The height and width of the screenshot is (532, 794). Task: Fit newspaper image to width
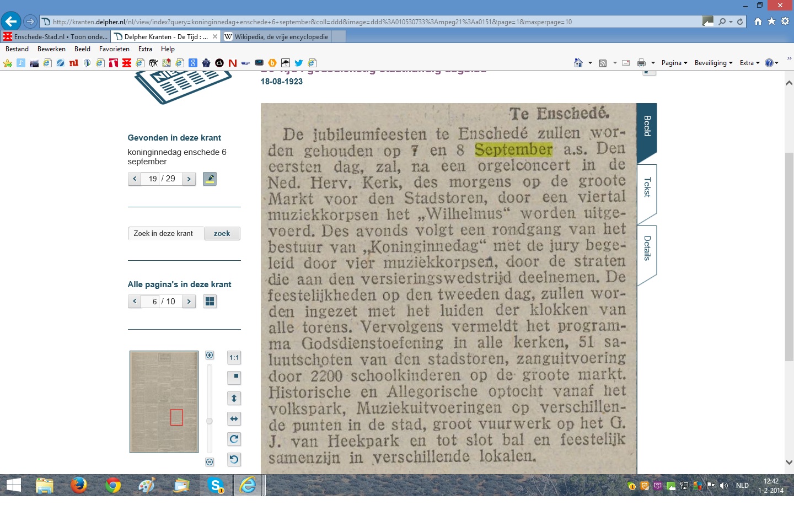pos(234,419)
